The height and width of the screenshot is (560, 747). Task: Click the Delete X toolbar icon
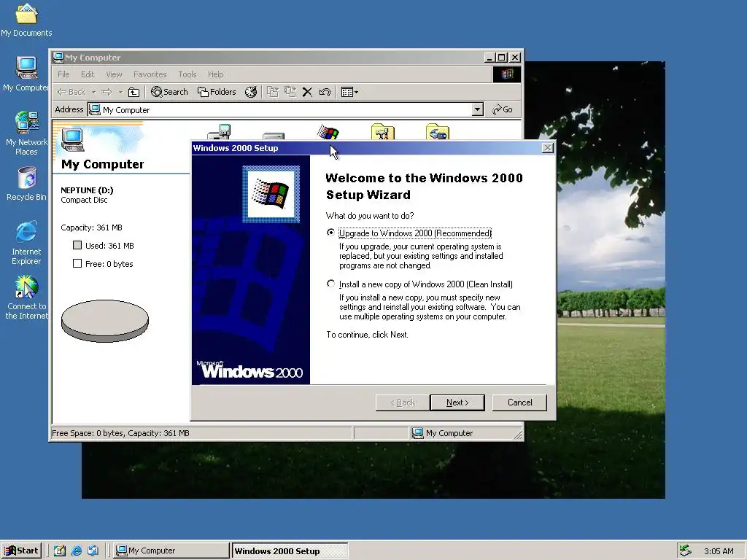tap(307, 92)
